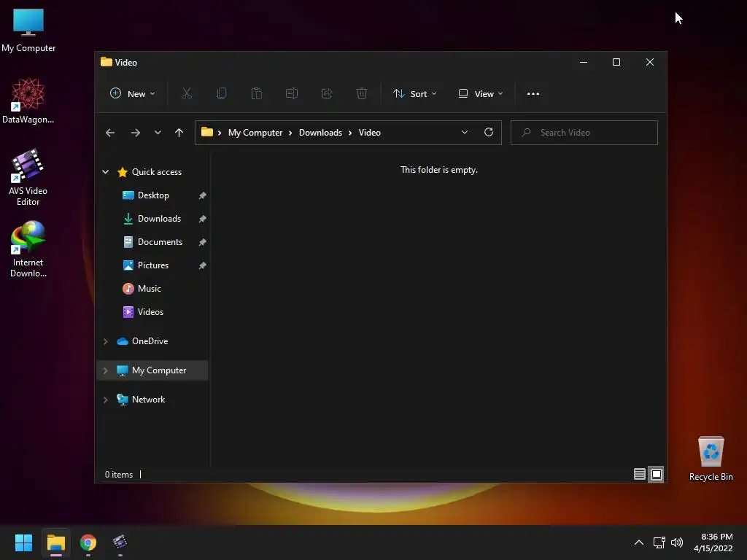This screenshot has height=560, width=747.
Task: Click the Paste clipboard icon
Action: [256, 94]
